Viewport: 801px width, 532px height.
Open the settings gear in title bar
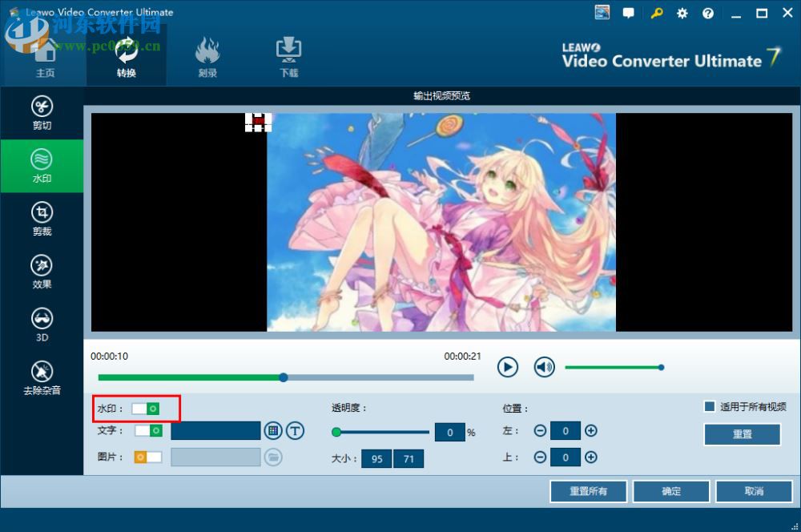tap(682, 13)
